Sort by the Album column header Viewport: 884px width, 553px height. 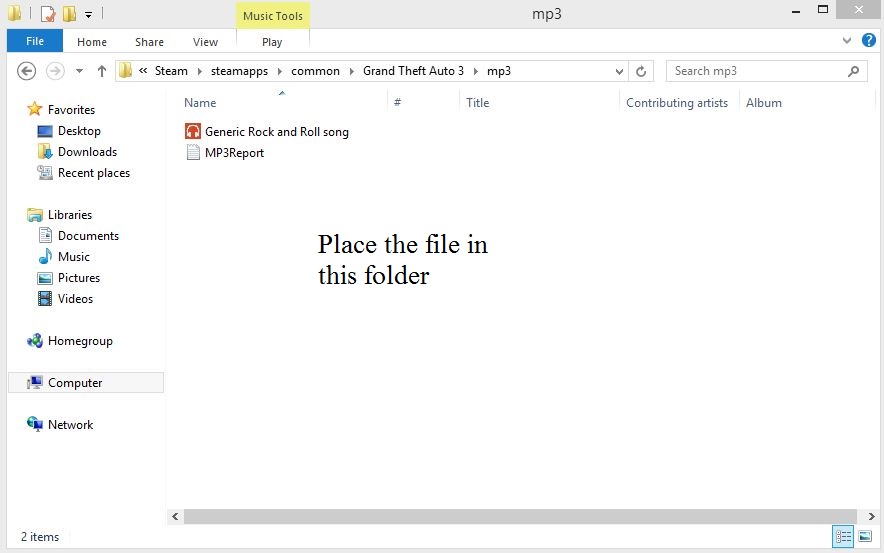[x=764, y=103]
